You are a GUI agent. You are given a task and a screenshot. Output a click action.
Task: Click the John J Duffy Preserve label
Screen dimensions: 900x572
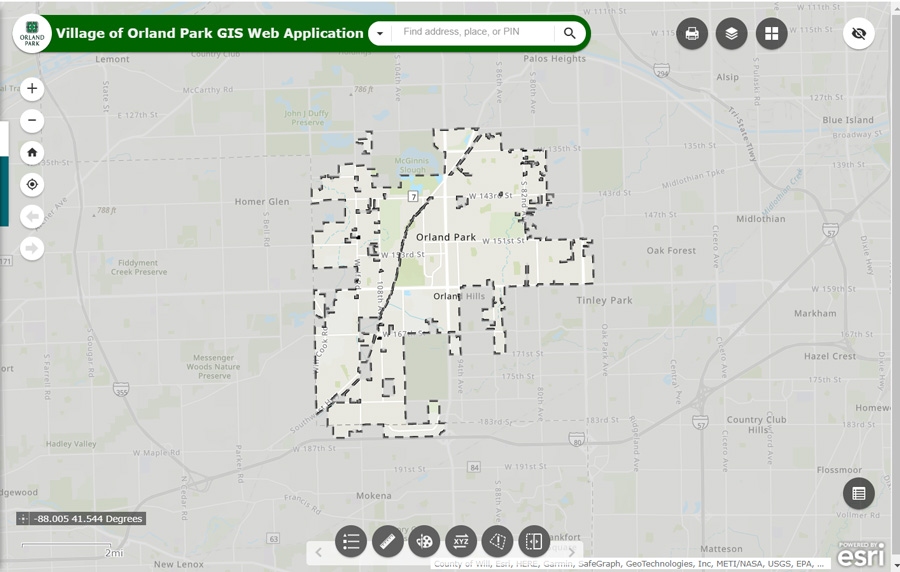coord(307,118)
